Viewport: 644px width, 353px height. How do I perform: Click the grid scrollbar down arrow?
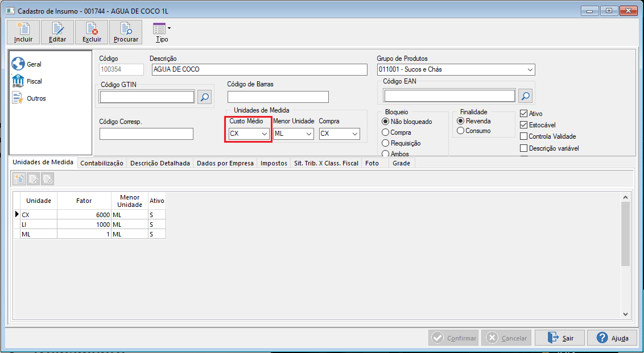pos(626,314)
